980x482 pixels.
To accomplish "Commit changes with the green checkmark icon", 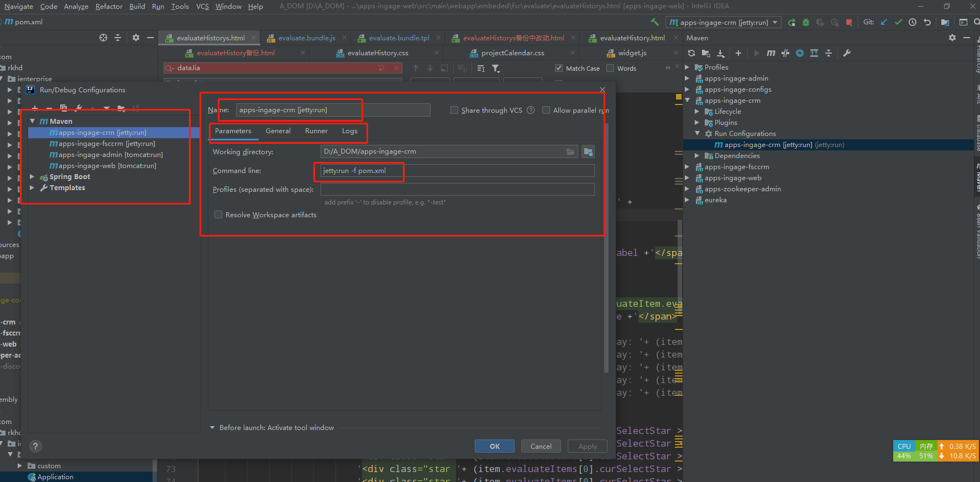I will [x=898, y=22].
